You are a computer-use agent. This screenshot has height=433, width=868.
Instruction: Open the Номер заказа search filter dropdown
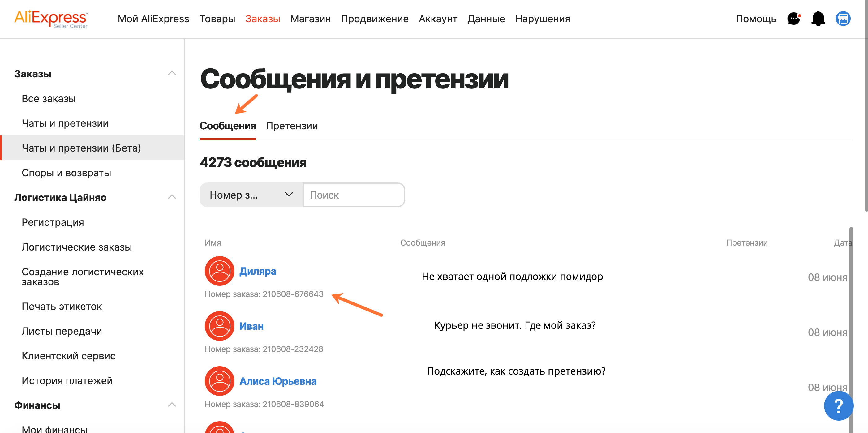(x=251, y=195)
